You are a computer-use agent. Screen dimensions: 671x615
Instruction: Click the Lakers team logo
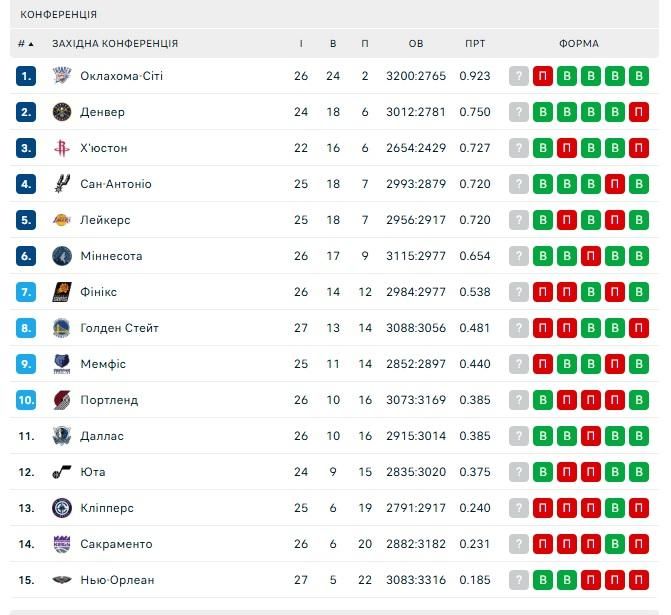(61, 220)
